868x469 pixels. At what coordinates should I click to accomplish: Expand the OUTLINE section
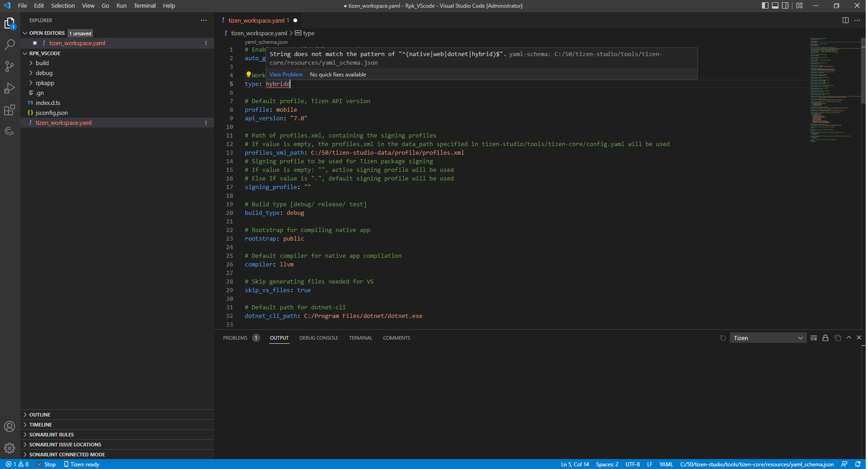pos(40,415)
